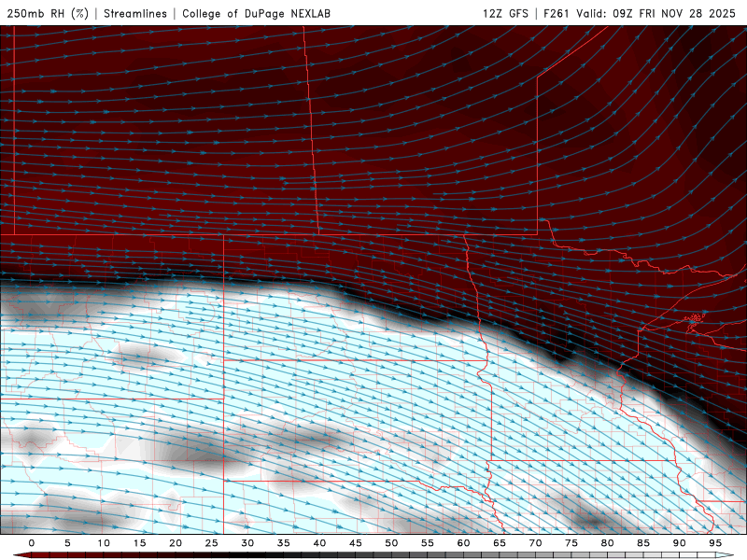The image size is (747, 560).
Task: Select the "F261" forecast hour label
Action: coord(557,13)
